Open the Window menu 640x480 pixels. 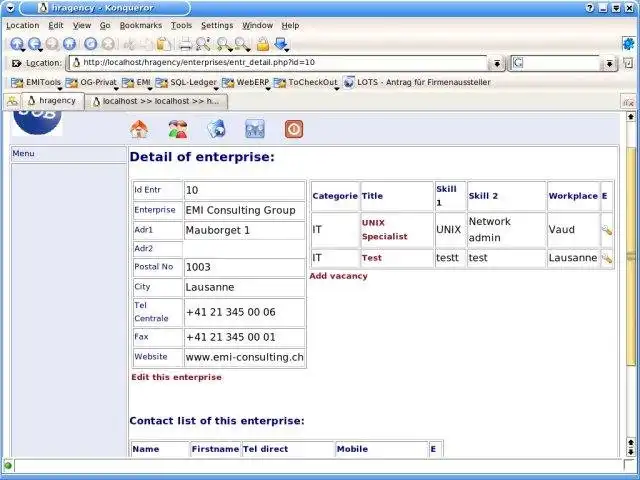258,25
